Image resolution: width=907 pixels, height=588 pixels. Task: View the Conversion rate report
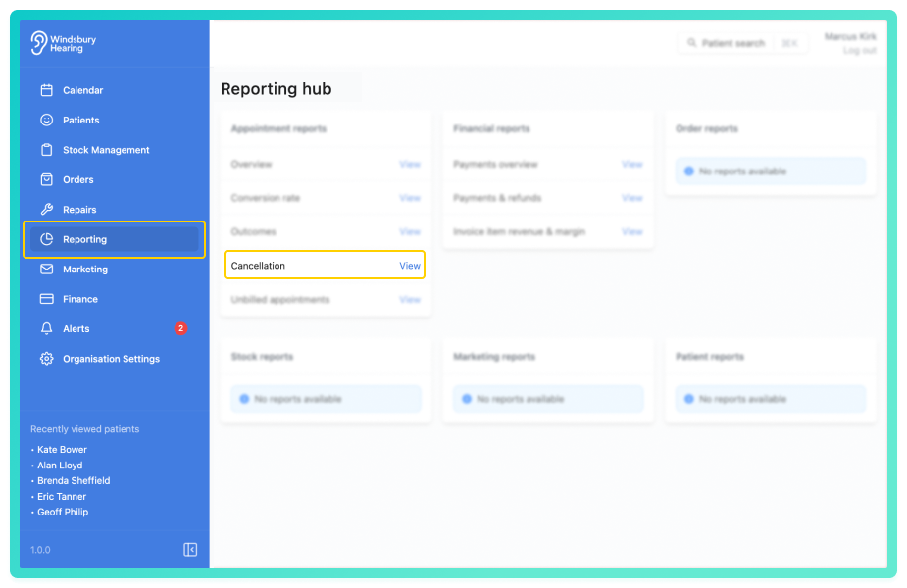[x=410, y=198]
